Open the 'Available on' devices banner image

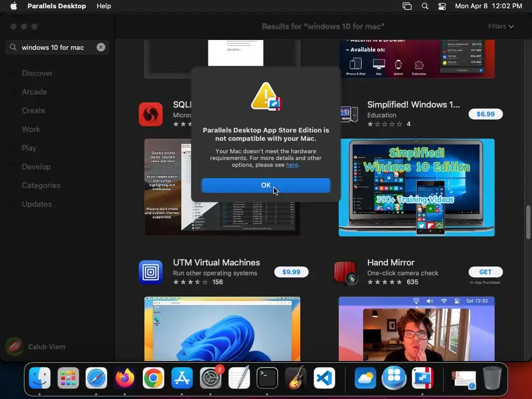[x=417, y=59]
